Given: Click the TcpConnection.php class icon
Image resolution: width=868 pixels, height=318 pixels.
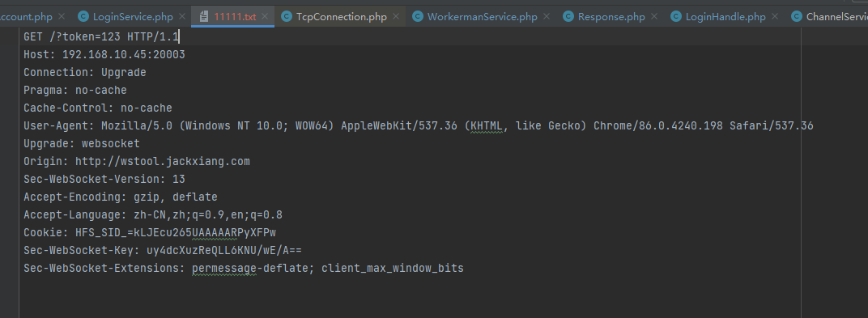Looking at the screenshot, I should (286, 17).
